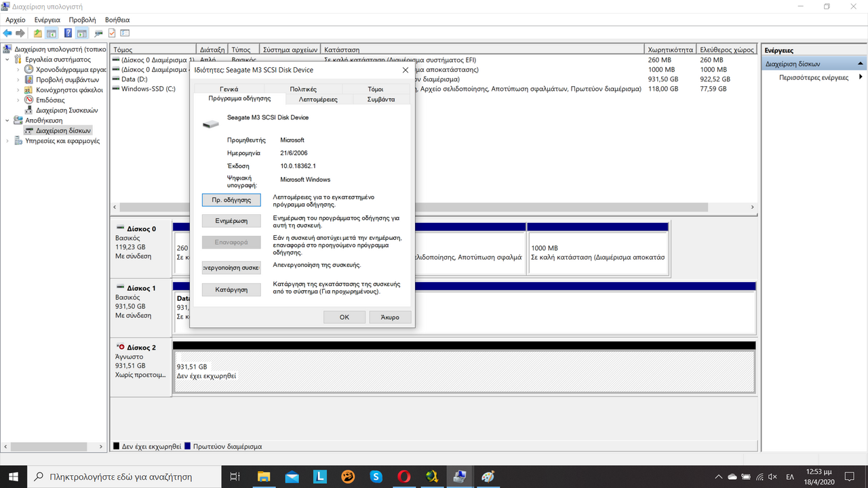868x488 pixels.
Task: Click the checkmark document toolbar icon
Action: click(x=112, y=33)
